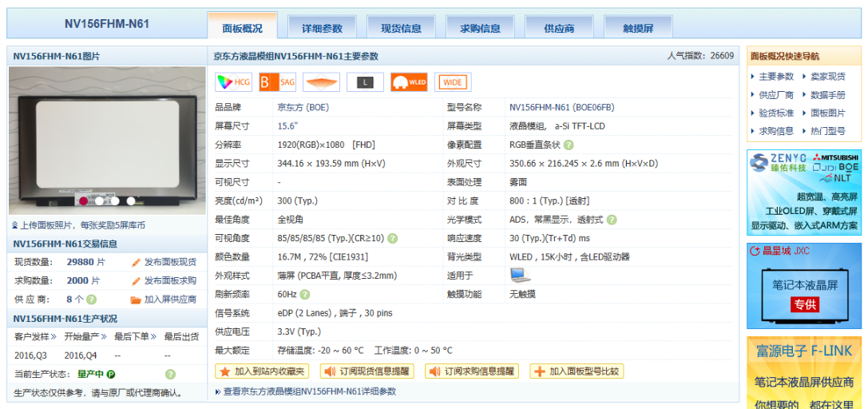Click pencil icon for 发布面板现货
This screenshot has height=409, width=868.
[137, 262]
